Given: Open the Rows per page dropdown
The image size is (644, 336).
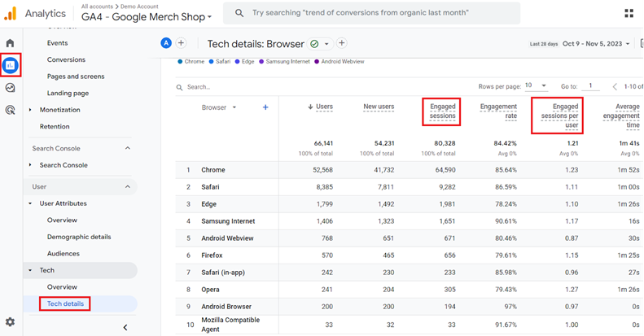Looking at the screenshot, I should (536, 85).
